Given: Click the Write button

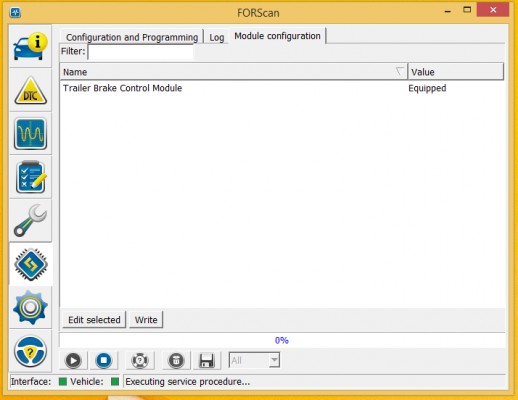Looking at the screenshot, I should [x=146, y=320].
